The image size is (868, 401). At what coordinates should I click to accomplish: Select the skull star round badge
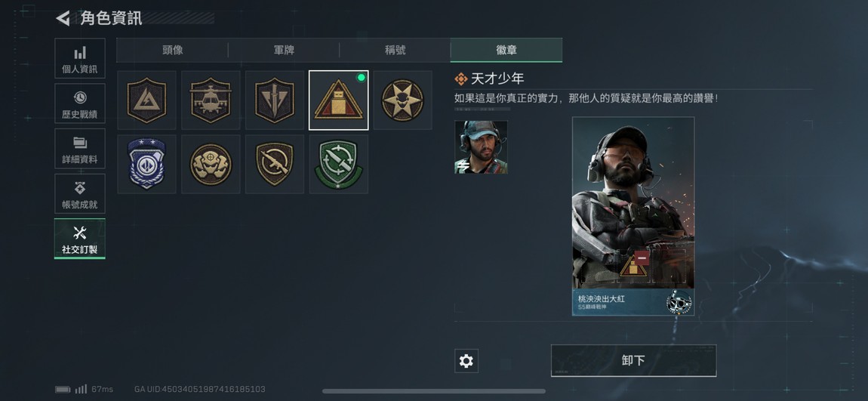[402, 100]
